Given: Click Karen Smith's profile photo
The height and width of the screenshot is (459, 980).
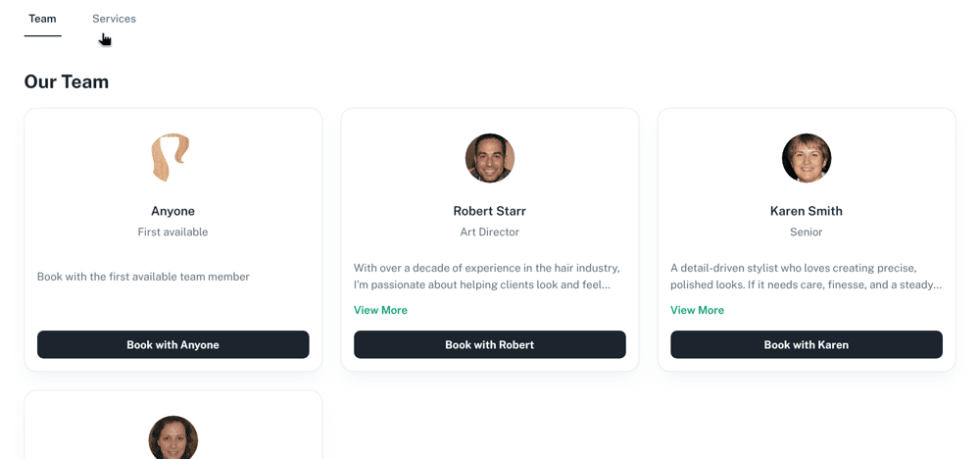Looking at the screenshot, I should (x=807, y=158).
